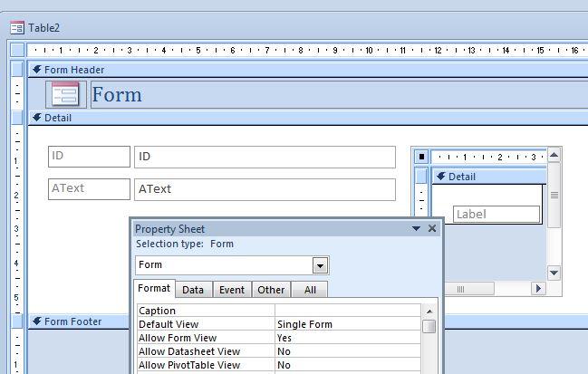Screen dimensions: 588x374
Task: Click the main form selector box at ruler corner
Action: [x=17, y=51]
